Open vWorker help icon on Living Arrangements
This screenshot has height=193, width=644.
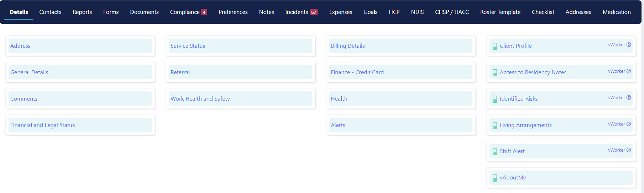pyautogui.click(x=629, y=124)
